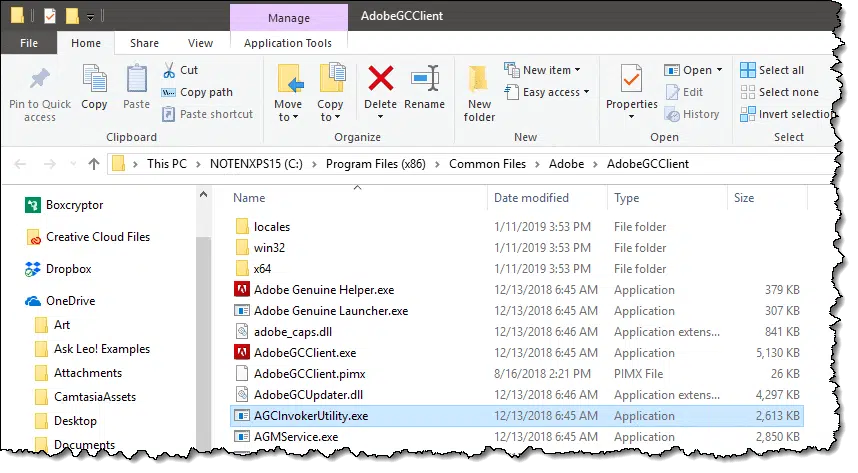Screen dimensions: 858x473
Task: Switch to the View ribbon tab
Action: pos(200,43)
